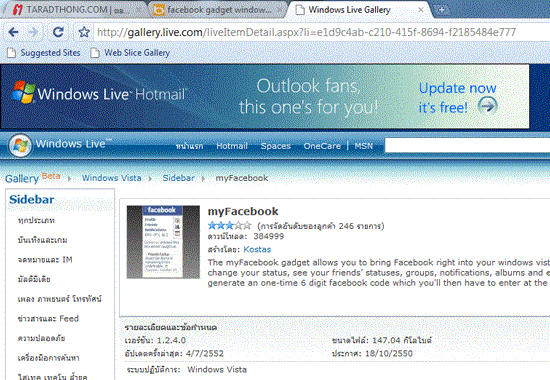The image size is (550, 380).
Task: Open the Suggested Sites bookmark
Action: point(44,53)
